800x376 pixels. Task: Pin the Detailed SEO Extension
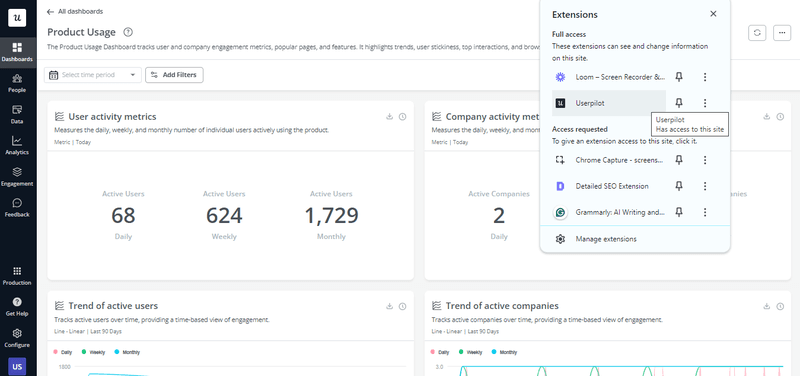tap(679, 186)
